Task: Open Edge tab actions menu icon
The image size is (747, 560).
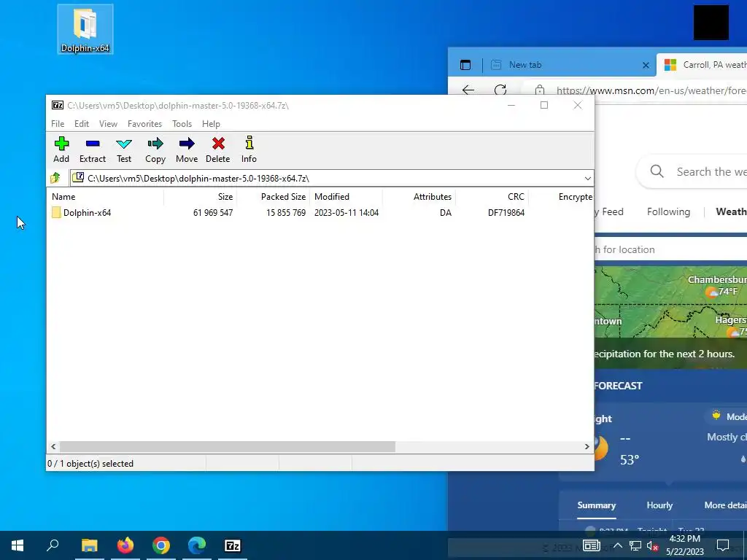Action: coord(465,65)
